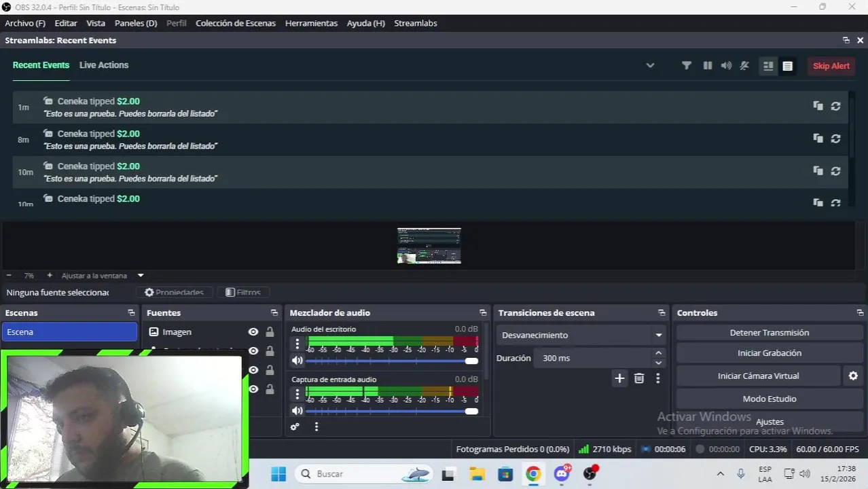Increase the Duración value with up arrow

pos(657,353)
